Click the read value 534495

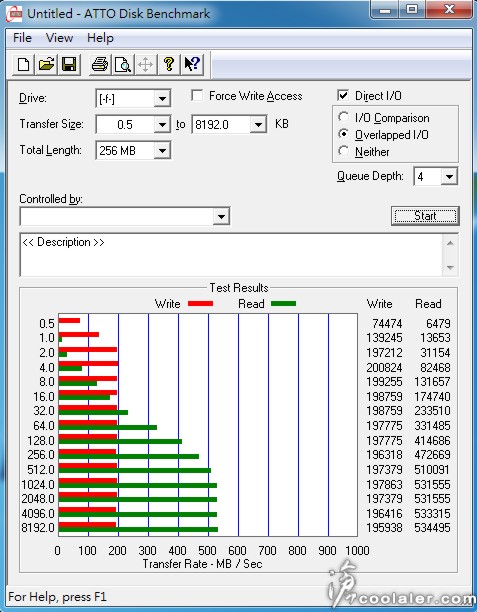pyautogui.click(x=432, y=528)
